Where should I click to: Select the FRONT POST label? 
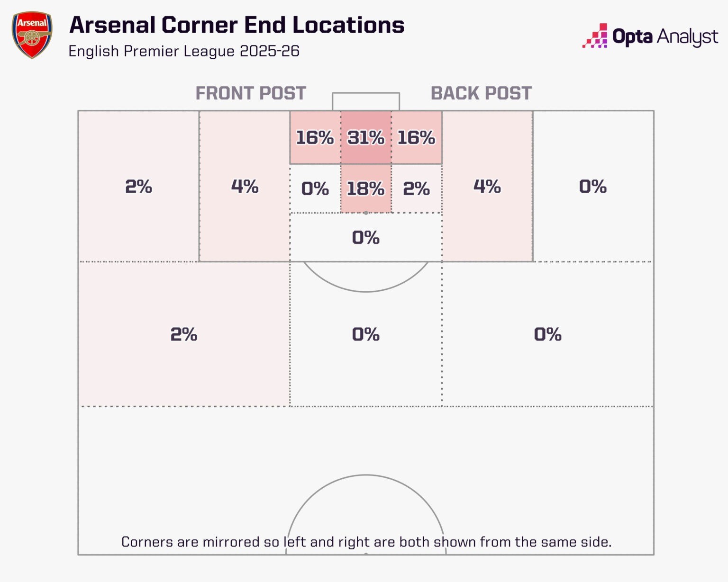[251, 93]
